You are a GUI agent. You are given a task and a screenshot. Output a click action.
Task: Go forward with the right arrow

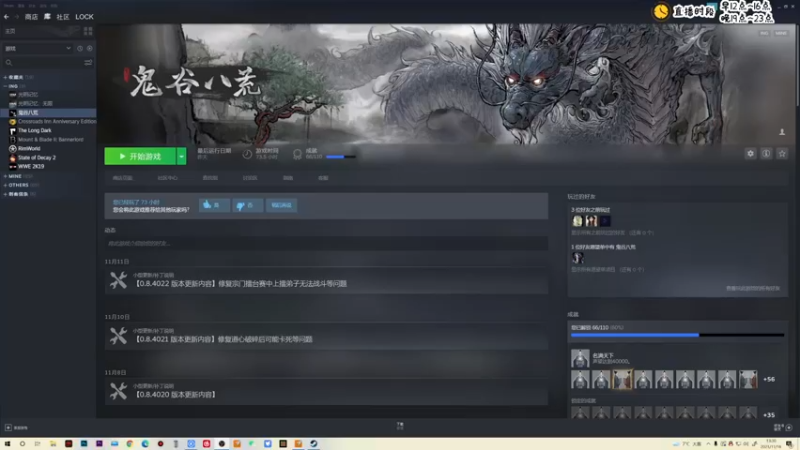tap(16, 17)
